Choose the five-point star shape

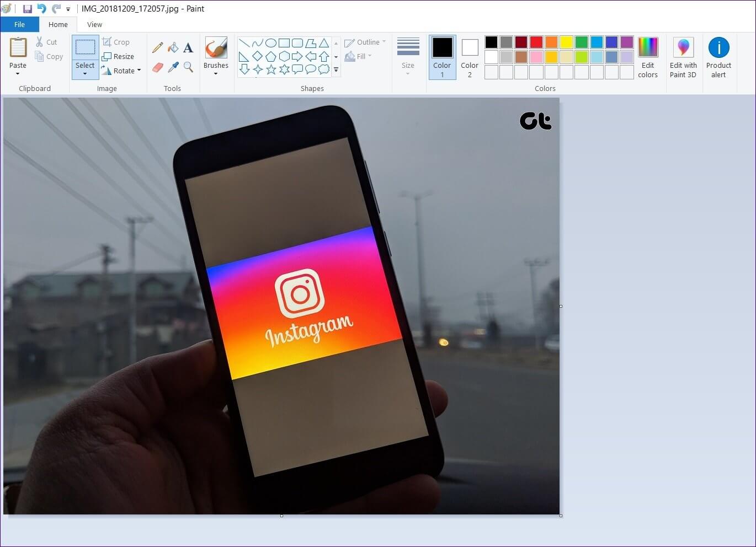271,69
